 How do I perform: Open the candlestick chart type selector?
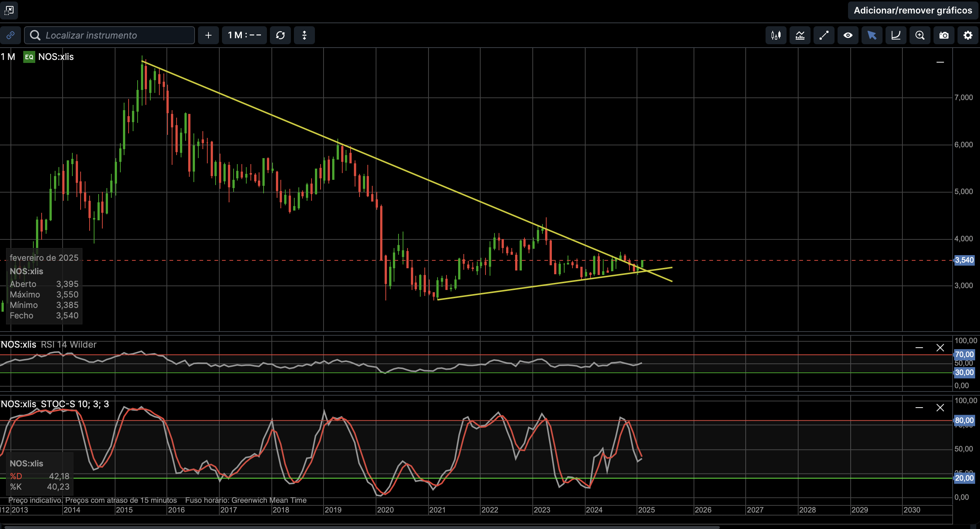[776, 35]
